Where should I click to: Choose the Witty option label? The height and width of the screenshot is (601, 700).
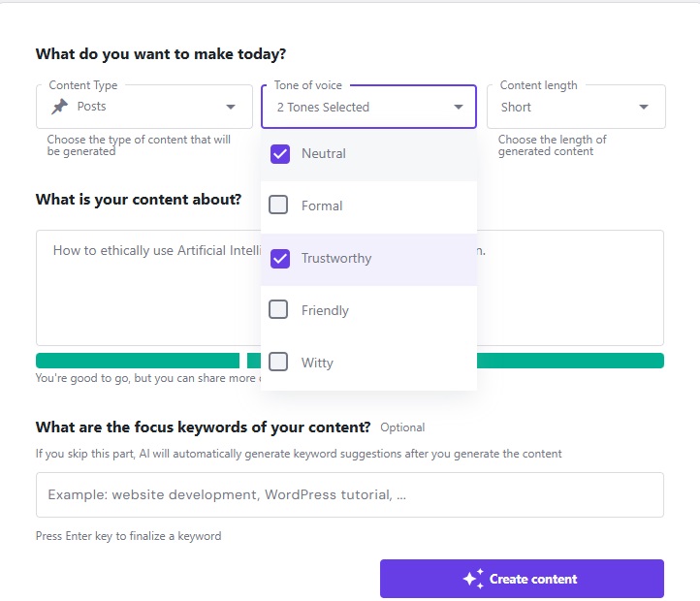(x=317, y=363)
